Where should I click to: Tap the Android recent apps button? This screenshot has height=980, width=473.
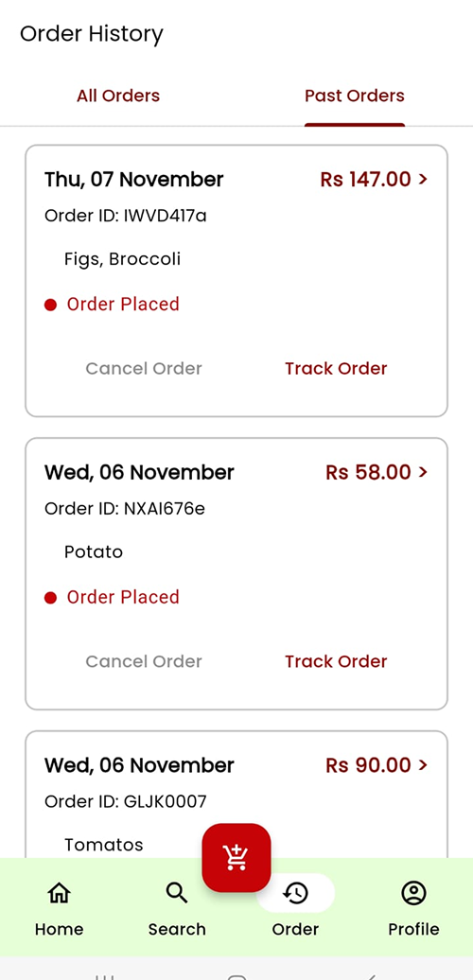coord(104,976)
